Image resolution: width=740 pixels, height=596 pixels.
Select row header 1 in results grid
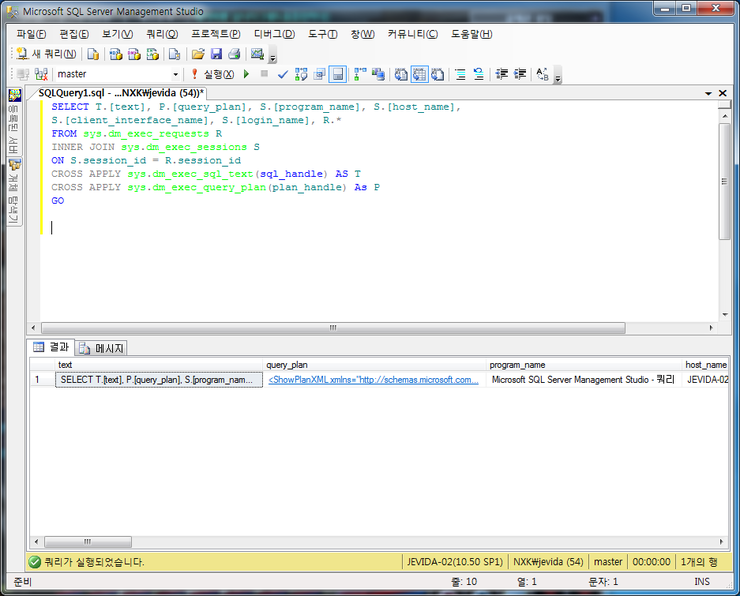pyautogui.click(x=42, y=380)
